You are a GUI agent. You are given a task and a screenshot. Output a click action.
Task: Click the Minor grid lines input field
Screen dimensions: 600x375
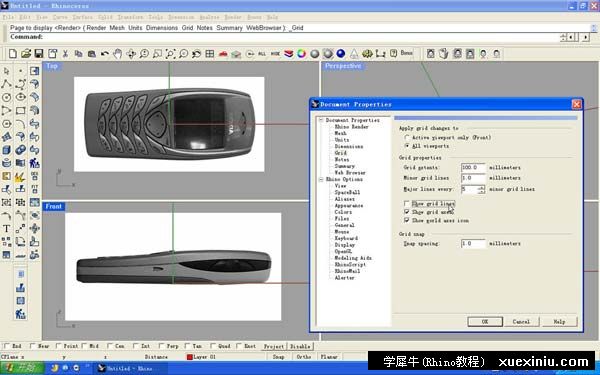coord(473,178)
